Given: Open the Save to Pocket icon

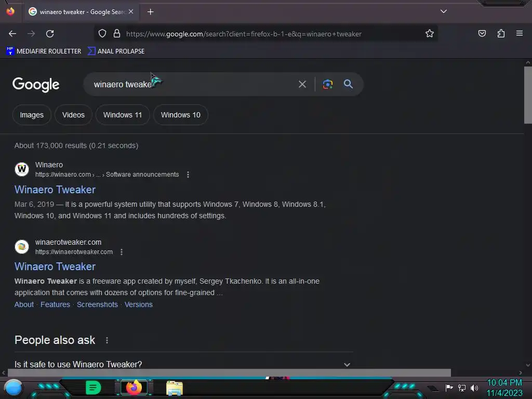Looking at the screenshot, I should click(x=482, y=34).
